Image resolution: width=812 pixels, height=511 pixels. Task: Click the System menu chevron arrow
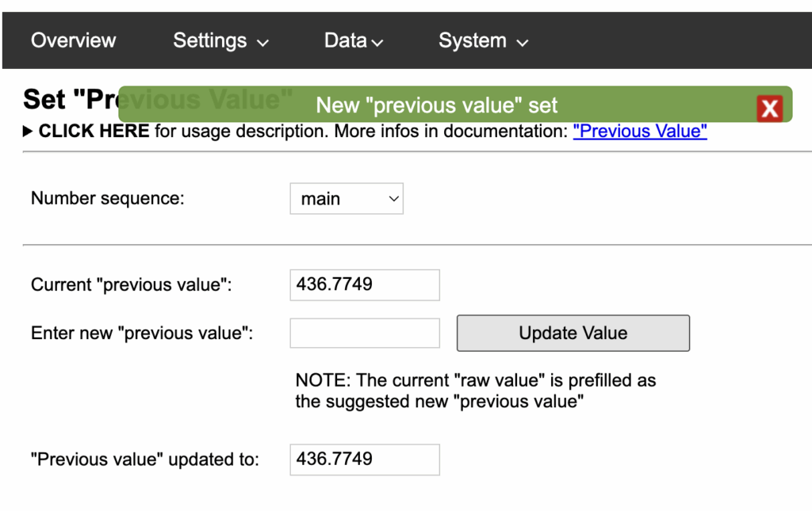pos(522,43)
